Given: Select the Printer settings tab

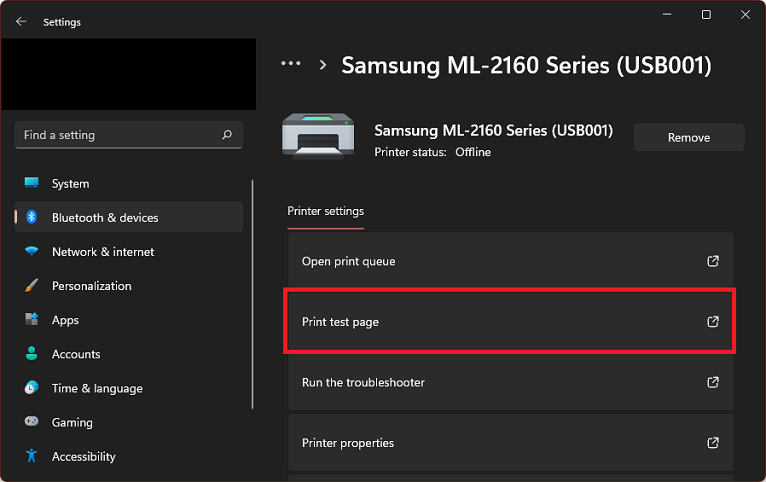Looking at the screenshot, I should point(325,211).
